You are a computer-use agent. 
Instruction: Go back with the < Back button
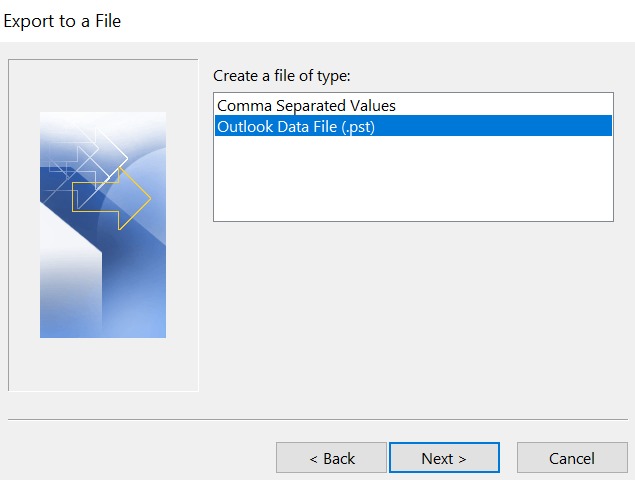[x=331, y=458]
